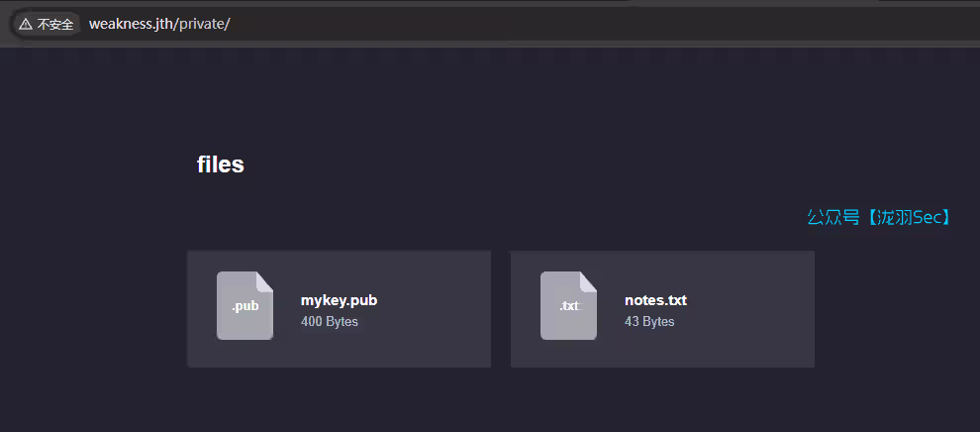The width and height of the screenshot is (980, 432).
Task: Open the .txt file icon for notes.txt
Action: click(x=569, y=306)
